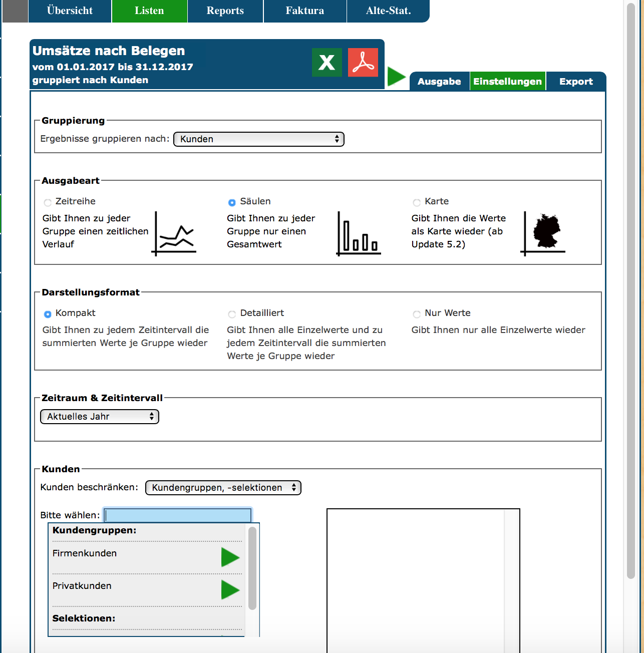This screenshot has height=653, width=644.
Task: Expand the Aktuelles Jahr period dropdown
Action: point(99,417)
